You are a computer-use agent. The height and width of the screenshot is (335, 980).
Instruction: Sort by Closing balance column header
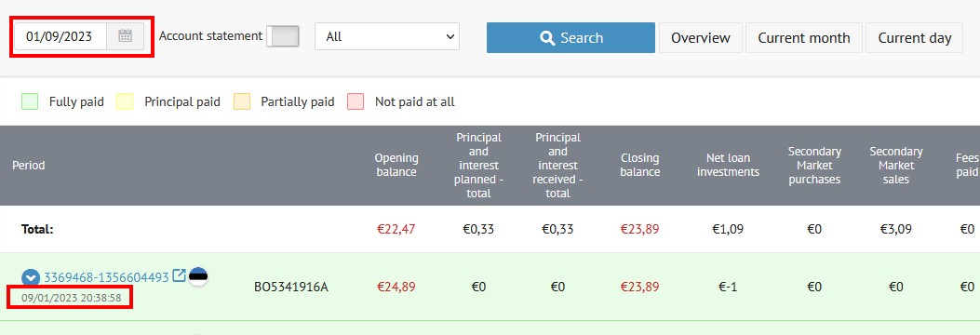coord(640,165)
